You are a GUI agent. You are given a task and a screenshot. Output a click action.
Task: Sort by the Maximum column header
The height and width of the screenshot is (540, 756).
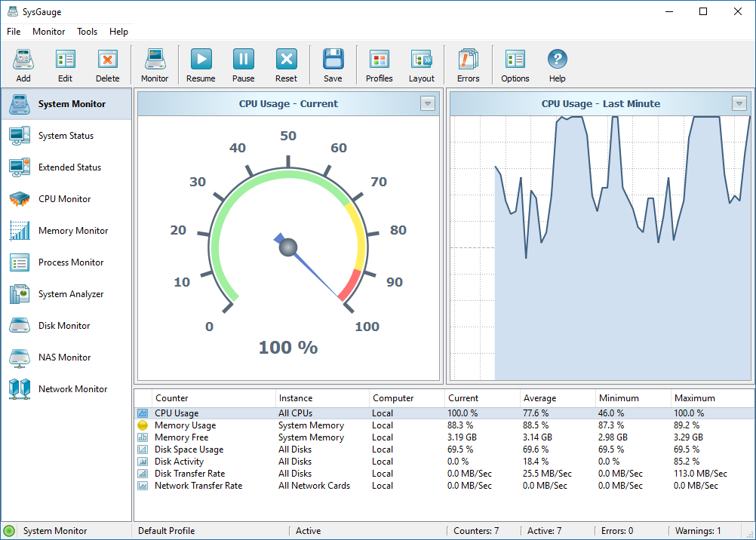coord(712,398)
